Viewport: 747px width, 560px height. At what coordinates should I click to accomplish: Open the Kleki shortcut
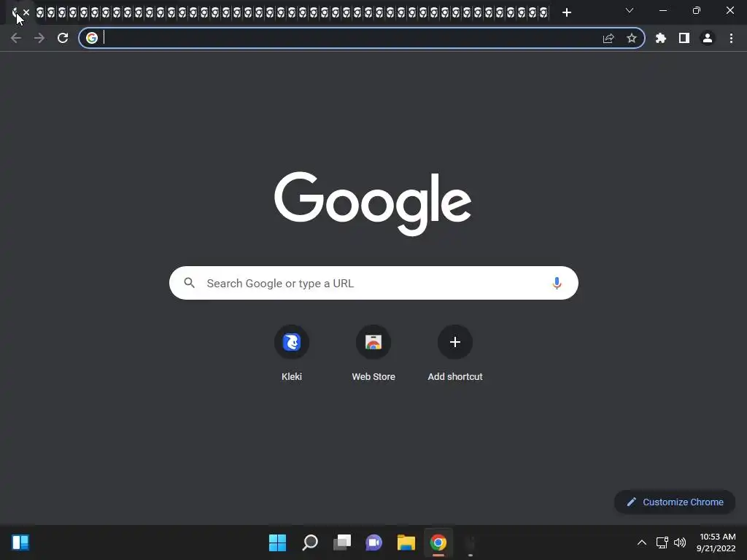292,354
